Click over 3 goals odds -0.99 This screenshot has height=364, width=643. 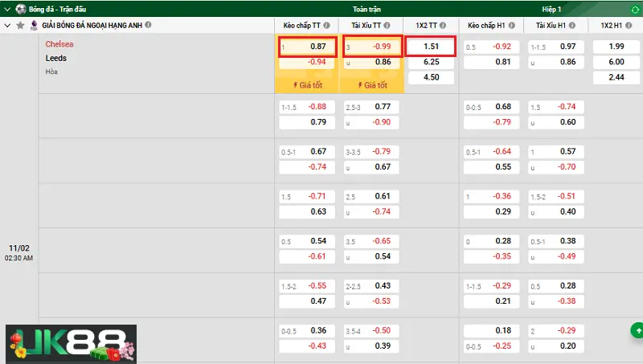coord(371,47)
